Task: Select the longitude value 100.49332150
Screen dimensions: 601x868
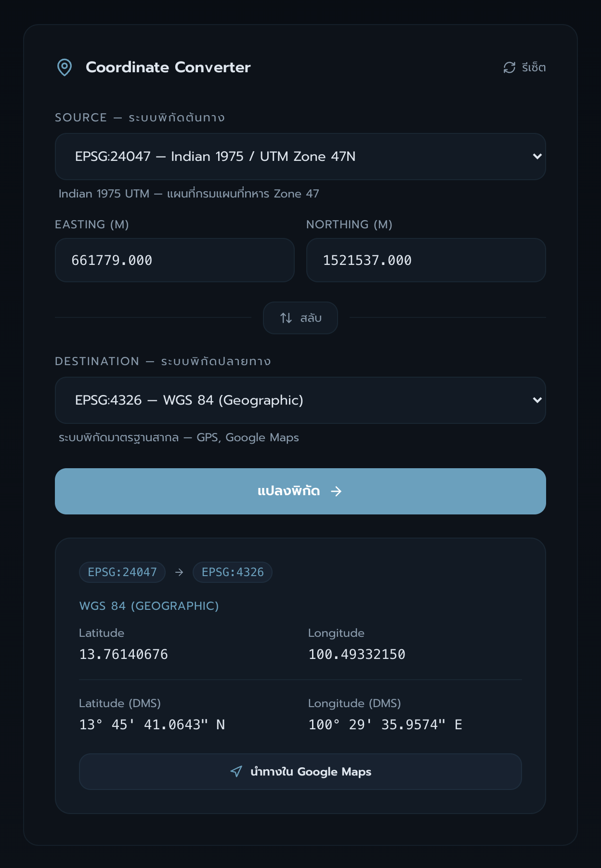Action: pyautogui.click(x=357, y=654)
